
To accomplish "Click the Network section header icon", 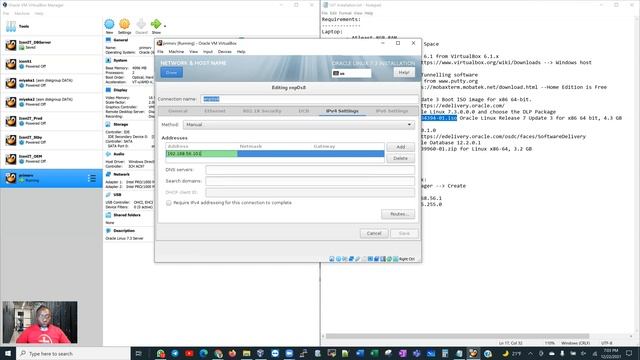I will pyautogui.click(x=108, y=174).
